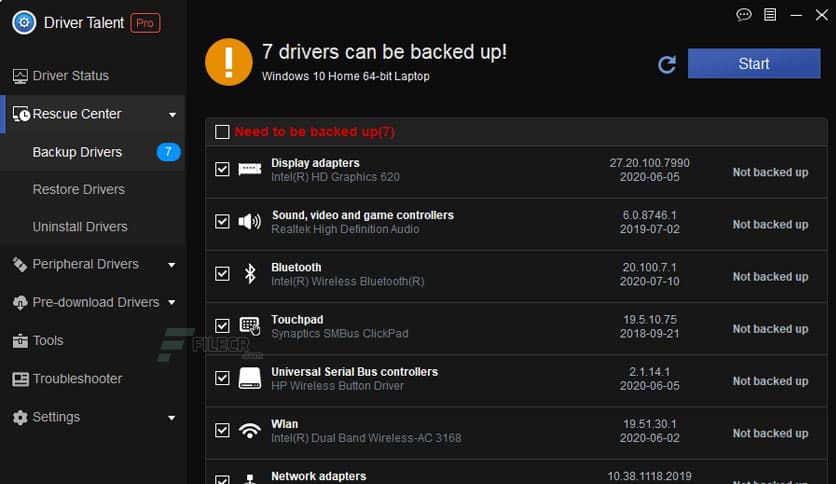The height and width of the screenshot is (484, 836).
Task: Open the feedback chat bubble icon
Action: pos(744,14)
